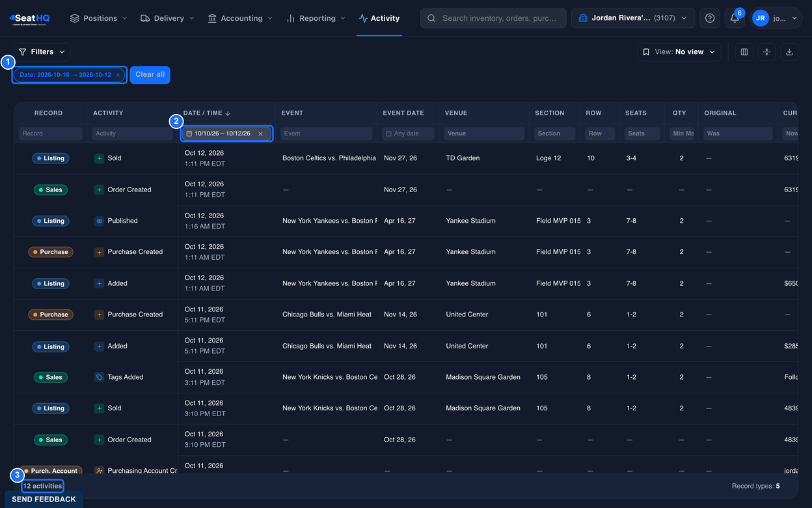This screenshot has width=812, height=508.
Task: Open notifications bell with 6 badge
Action: pos(735,18)
